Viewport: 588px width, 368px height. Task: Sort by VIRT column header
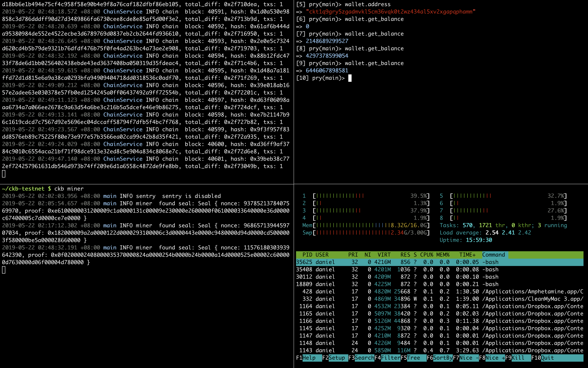[x=384, y=255]
